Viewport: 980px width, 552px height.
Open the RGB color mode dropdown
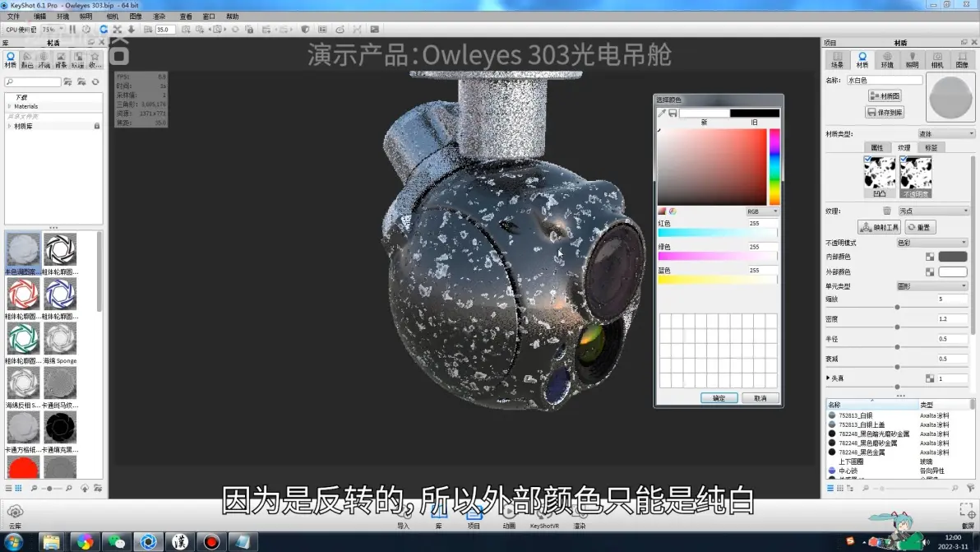click(762, 211)
